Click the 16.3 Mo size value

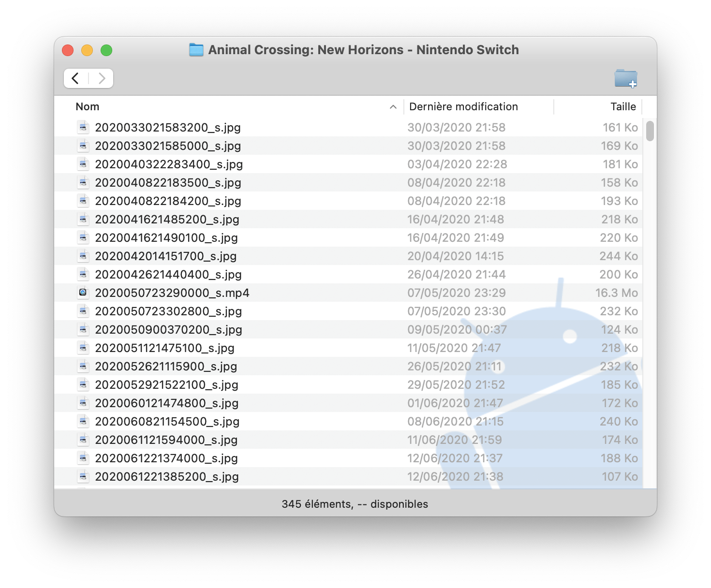pyautogui.click(x=616, y=293)
